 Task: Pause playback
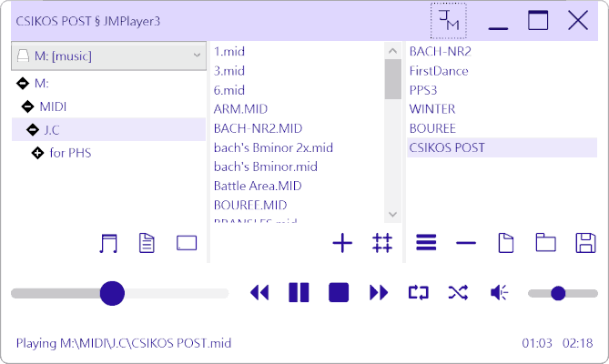(x=299, y=293)
